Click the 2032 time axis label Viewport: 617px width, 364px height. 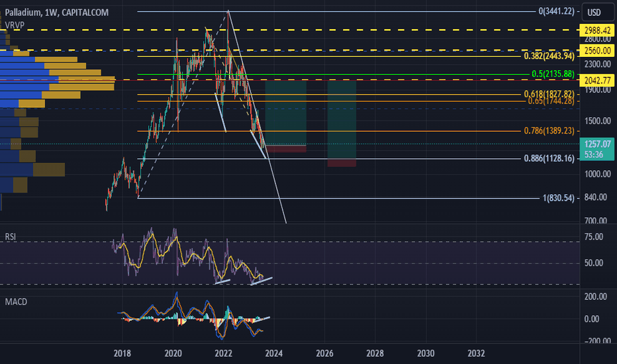pos(476,353)
